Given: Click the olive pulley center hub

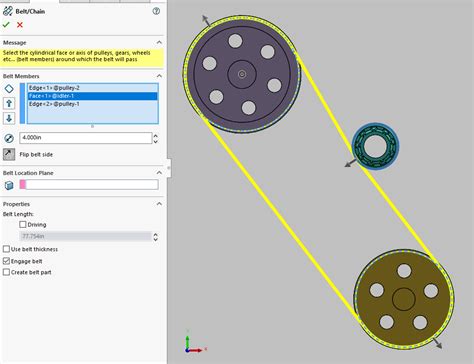Looking at the screenshot, I should [404, 299].
